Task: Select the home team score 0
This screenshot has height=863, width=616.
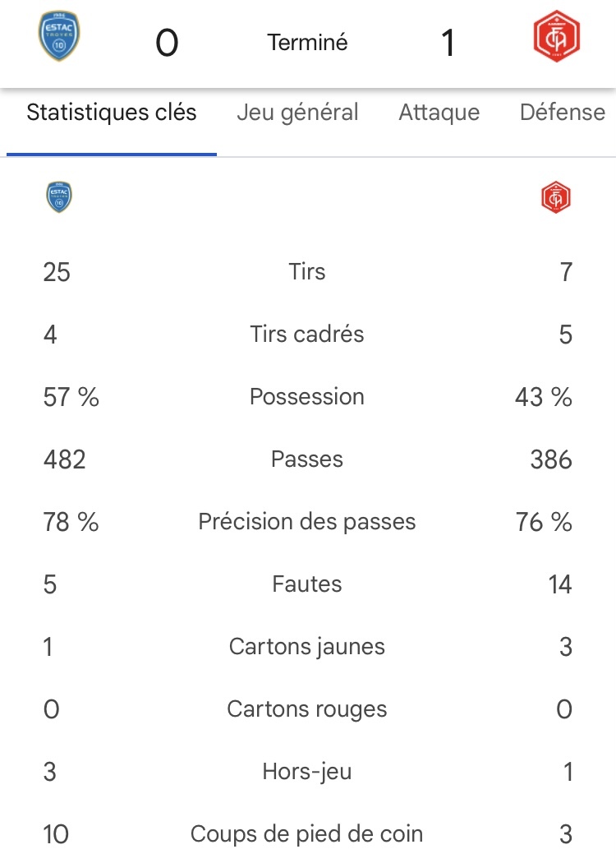Action: (167, 43)
